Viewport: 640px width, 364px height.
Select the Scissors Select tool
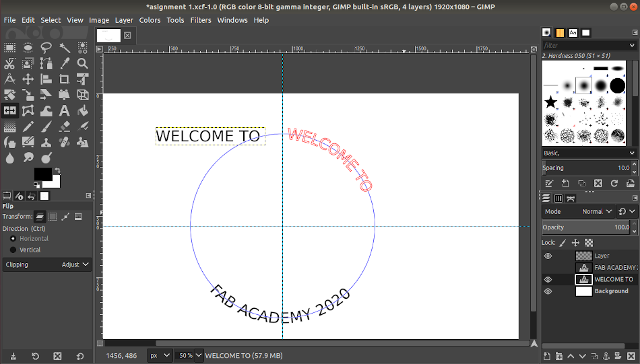[x=10, y=64]
